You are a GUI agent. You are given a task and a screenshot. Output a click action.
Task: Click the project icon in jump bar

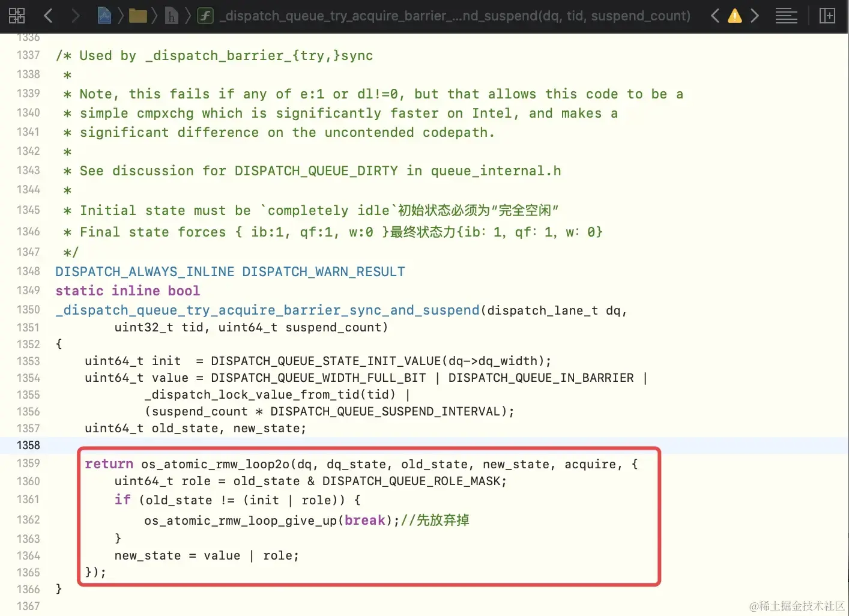coord(104,16)
